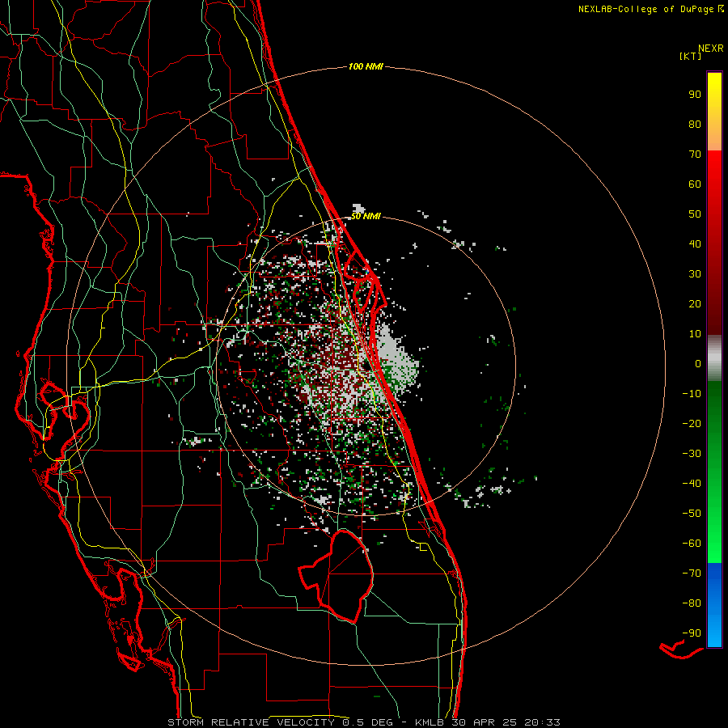
Task: Pick the gray zero-velocity segment of color bar
Action: pyautogui.click(x=714, y=358)
